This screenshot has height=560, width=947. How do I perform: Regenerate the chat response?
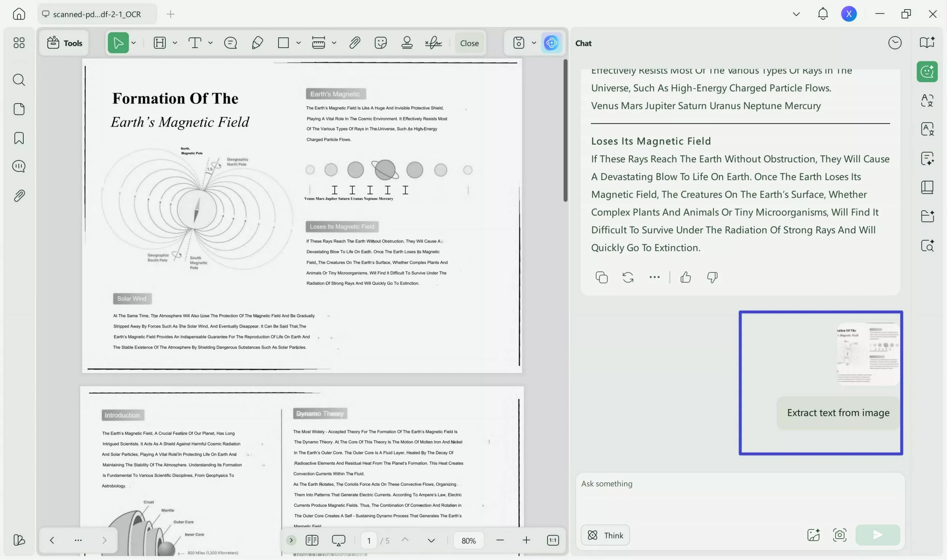click(628, 277)
